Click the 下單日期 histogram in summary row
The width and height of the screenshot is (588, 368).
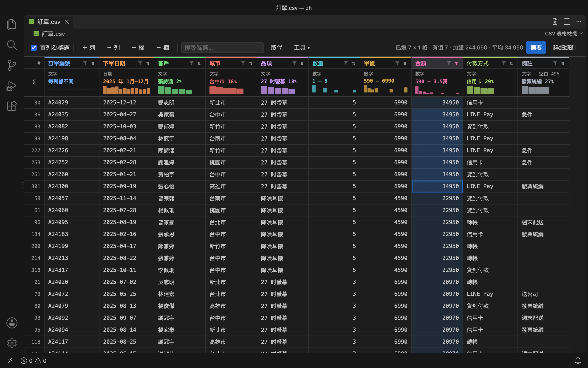(x=127, y=90)
